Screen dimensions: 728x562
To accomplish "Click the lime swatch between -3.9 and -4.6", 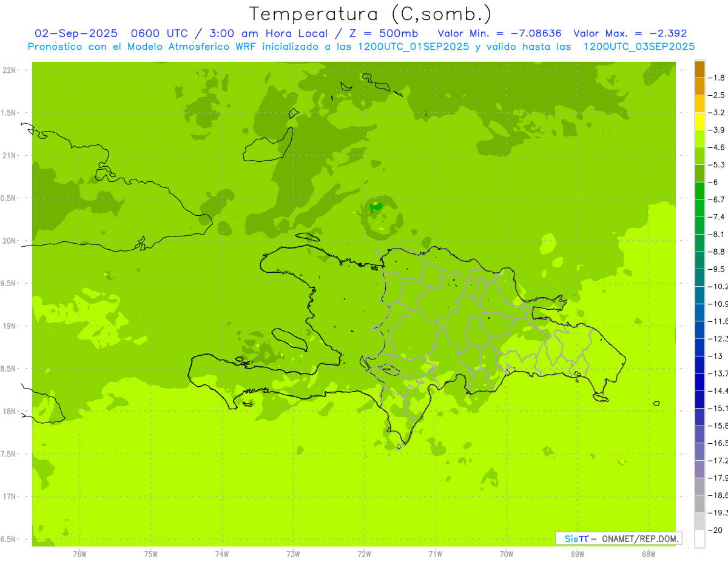I will click(699, 139).
